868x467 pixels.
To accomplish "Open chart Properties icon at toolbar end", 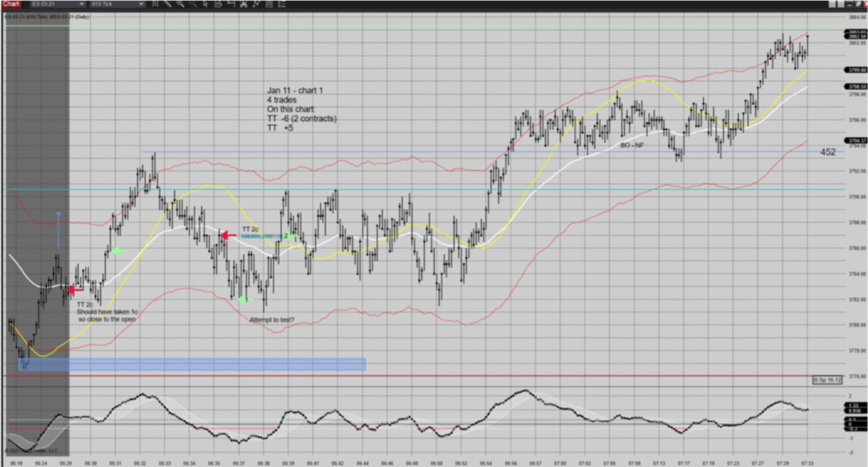I will [282, 4].
